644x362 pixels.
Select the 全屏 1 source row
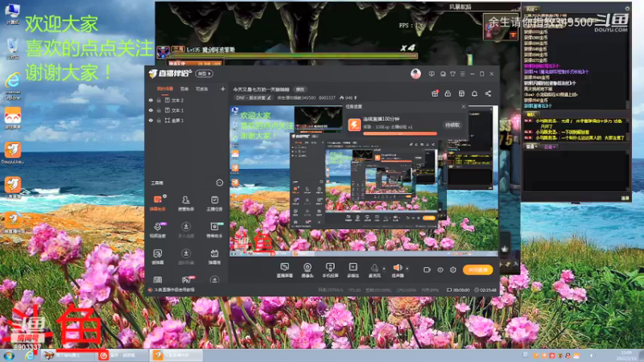[x=187, y=121]
